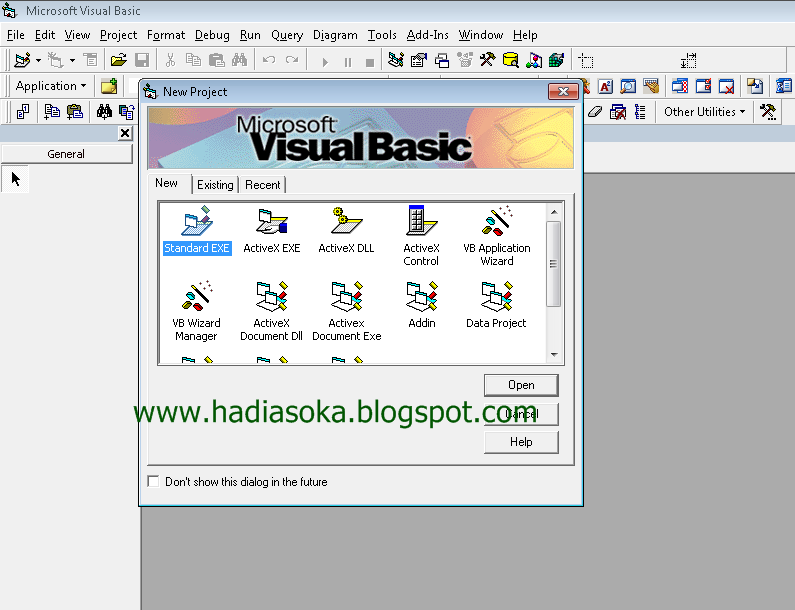Click the Copy toolbar icon
The height and width of the screenshot is (610, 795).
pyautogui.click(x=193, y=60)
